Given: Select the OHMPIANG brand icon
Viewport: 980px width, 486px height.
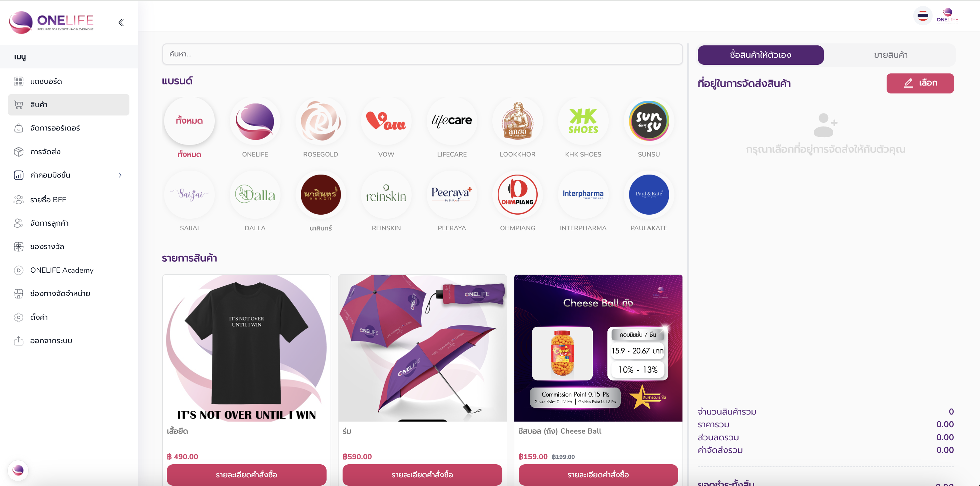Looking at the screenshot, I should coord(517,195).
